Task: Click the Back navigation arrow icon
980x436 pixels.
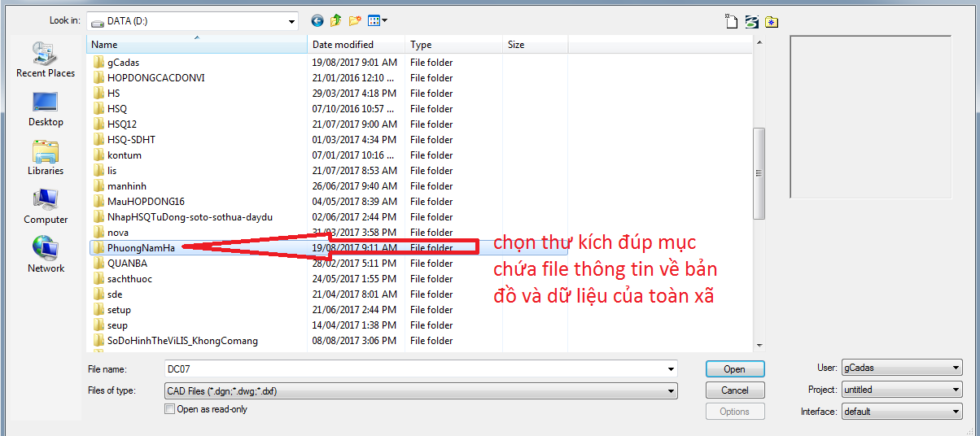Action: (x=317, y=20)
